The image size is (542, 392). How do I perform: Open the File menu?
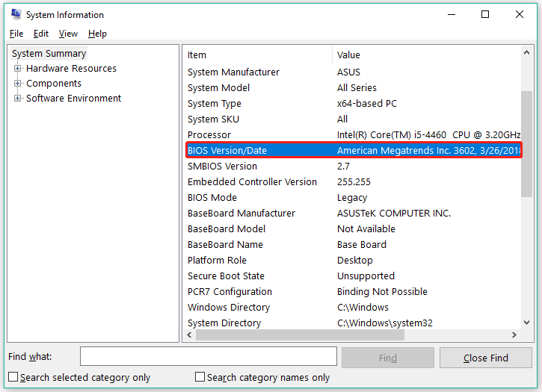16,34
